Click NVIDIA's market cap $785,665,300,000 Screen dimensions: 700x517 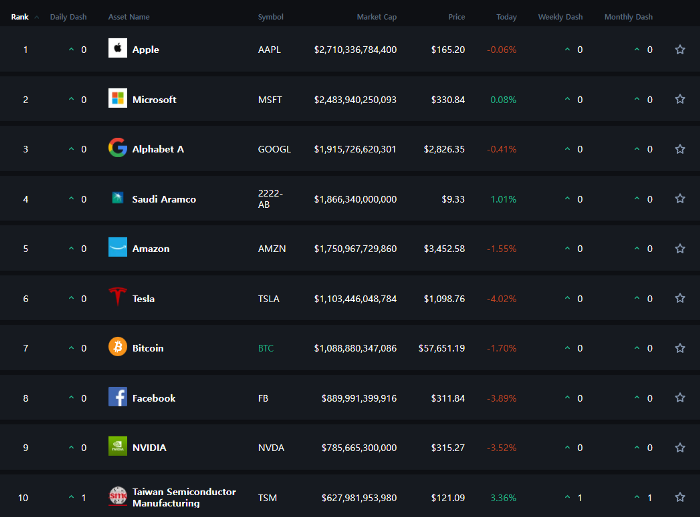tap(359, 448)
